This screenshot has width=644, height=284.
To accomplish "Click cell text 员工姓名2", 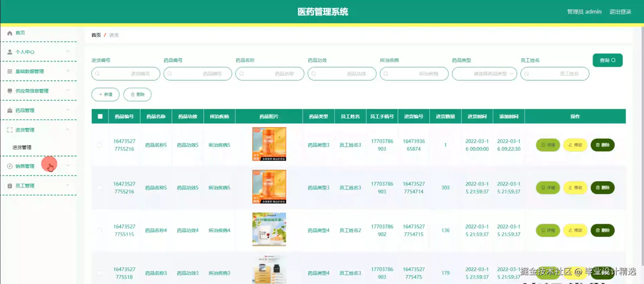I will [350, 230].
